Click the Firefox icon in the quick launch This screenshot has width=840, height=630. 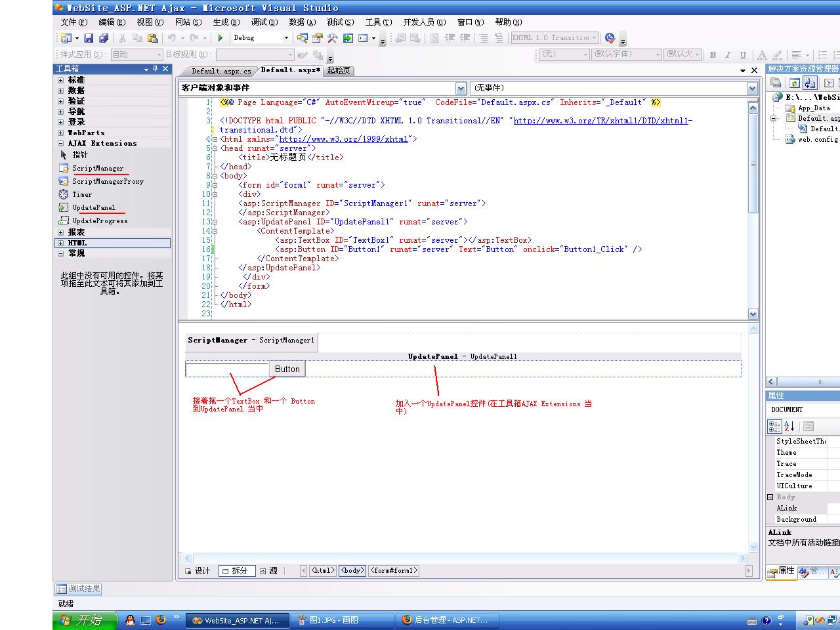point(161,619)
